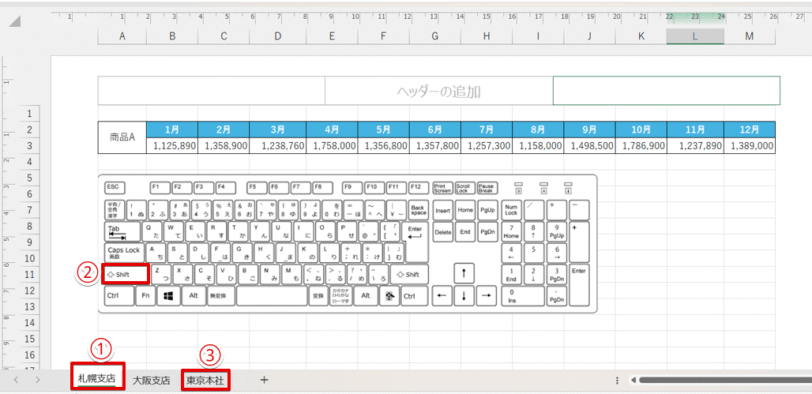This screenshot has width=812, height=394.
Task: Click the right header section box
Action: tap(667, 91)
